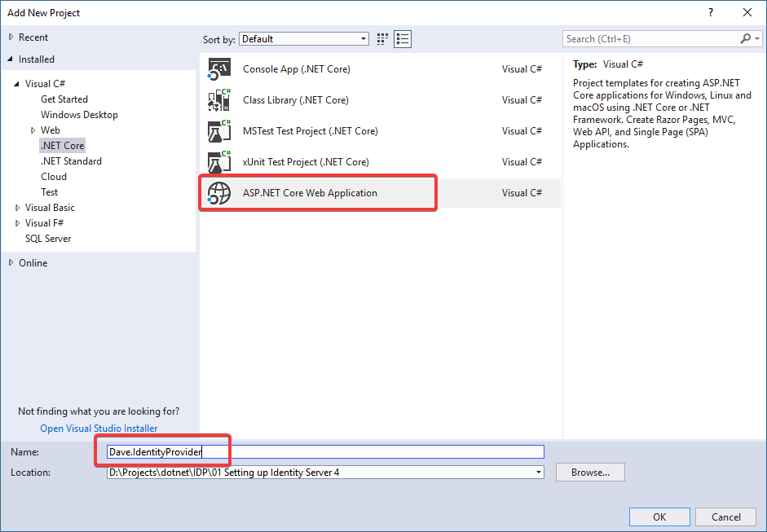Click the search magnifier icon
This screenshot has width=767, height=532.
(746, 38)
